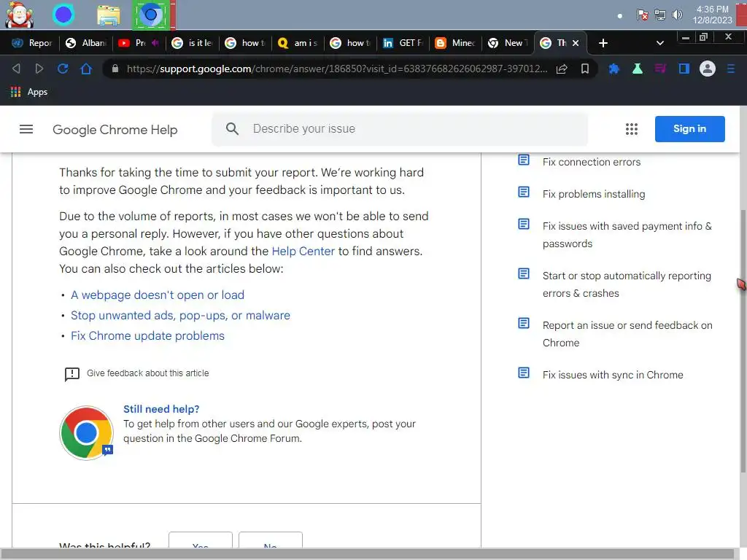The width and height of the screenshot is (747, 560).
Task: Click the article icon beside Fix connection errors
Action: (524, 160)
